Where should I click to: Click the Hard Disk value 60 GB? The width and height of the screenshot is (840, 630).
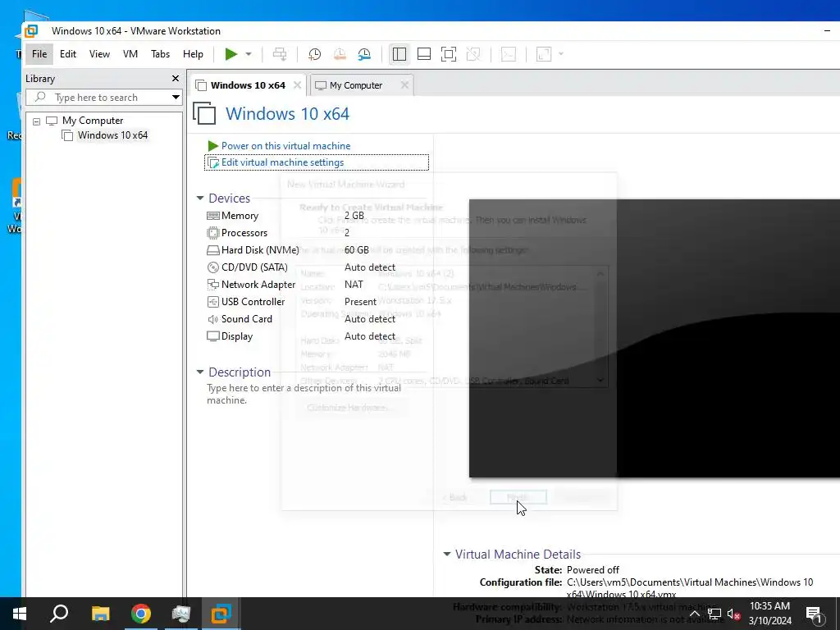356,250
